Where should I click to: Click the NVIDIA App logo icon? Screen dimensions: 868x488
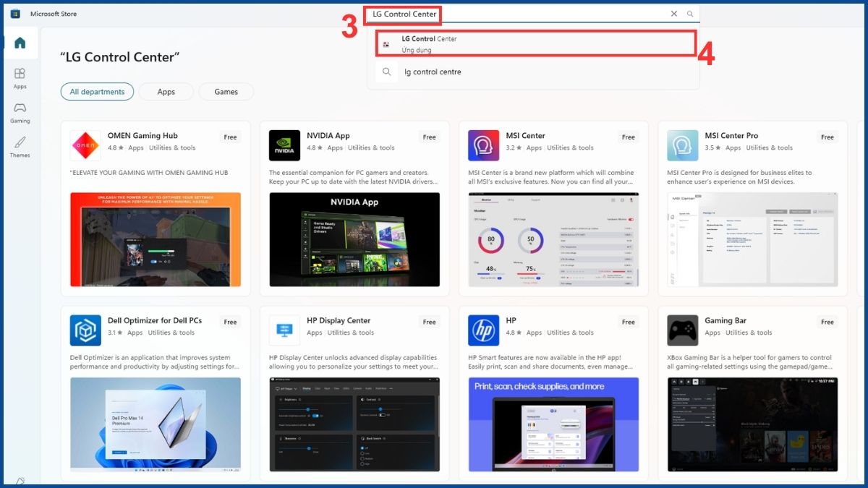[x=284, y=145]
